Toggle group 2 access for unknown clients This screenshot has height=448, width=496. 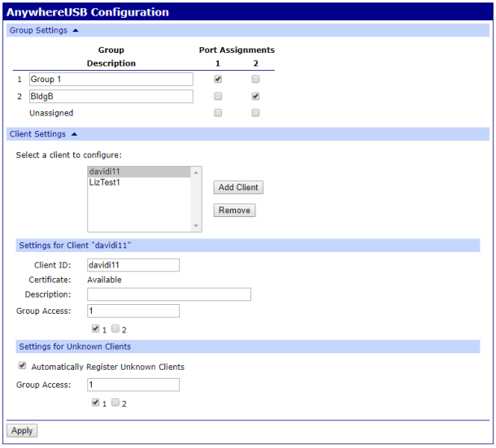click(115, 402)
